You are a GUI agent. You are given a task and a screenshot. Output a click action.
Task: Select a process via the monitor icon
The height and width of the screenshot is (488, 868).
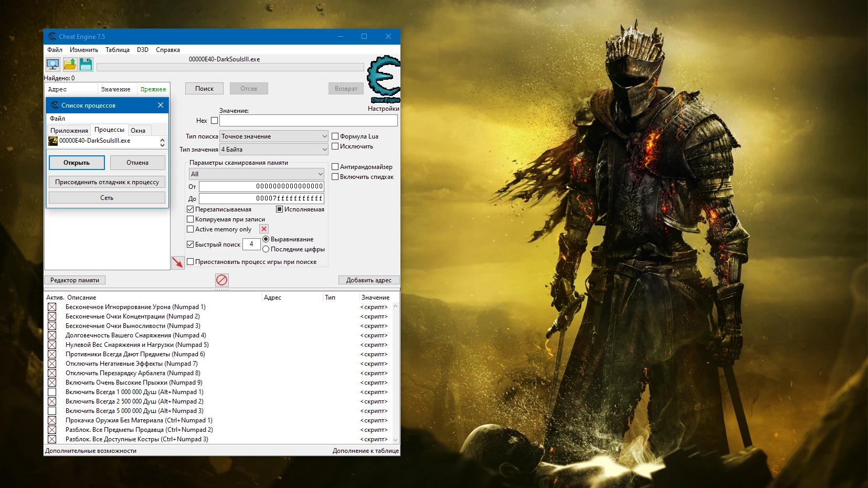point(53,64)
